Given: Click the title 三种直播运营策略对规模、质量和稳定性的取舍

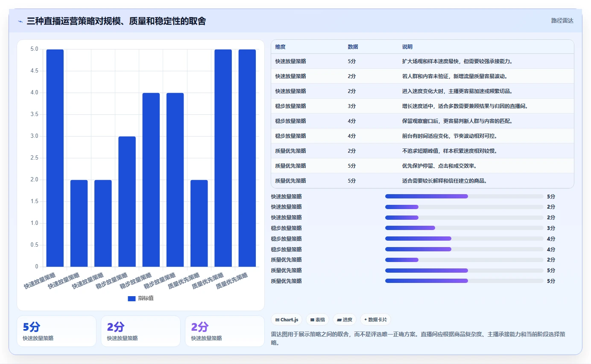Looking at the screenshot, I should coord(116,21).
